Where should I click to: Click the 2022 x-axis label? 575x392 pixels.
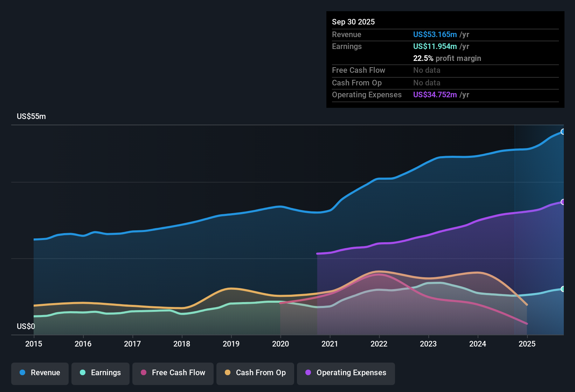click(x=379, y=344)
